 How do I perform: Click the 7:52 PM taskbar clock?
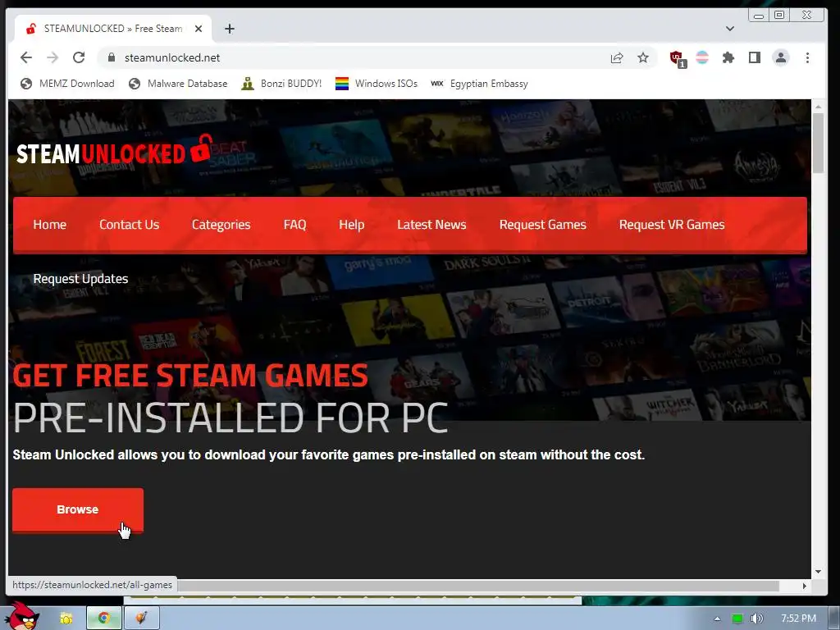tap(798, 619)
